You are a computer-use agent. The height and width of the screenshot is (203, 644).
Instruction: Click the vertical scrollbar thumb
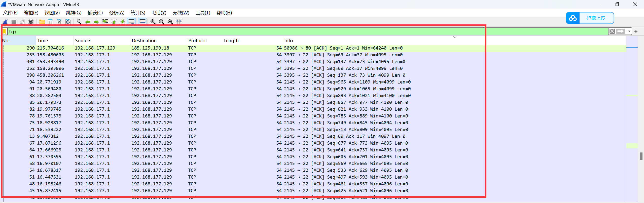click(x=641, y=156)
